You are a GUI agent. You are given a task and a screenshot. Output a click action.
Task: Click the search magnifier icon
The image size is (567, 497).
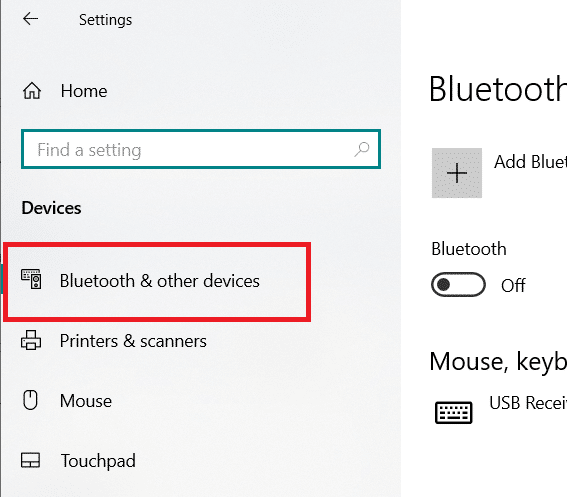pos(362,149)
